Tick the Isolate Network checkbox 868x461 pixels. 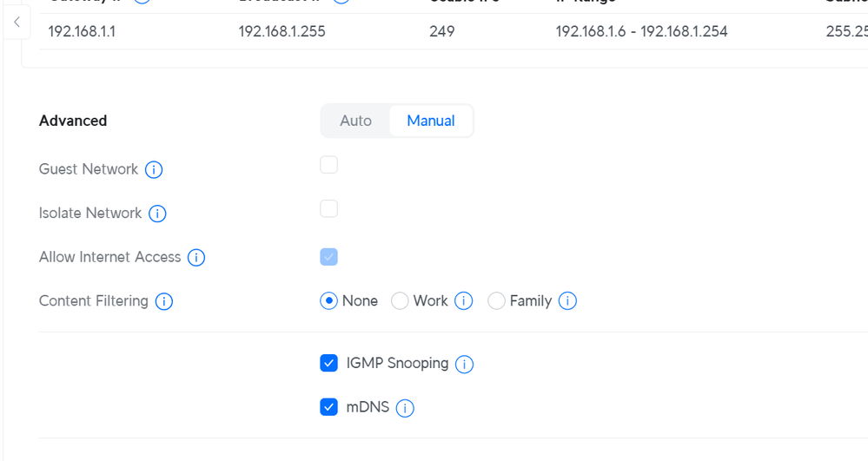click(x=328, y=208)
